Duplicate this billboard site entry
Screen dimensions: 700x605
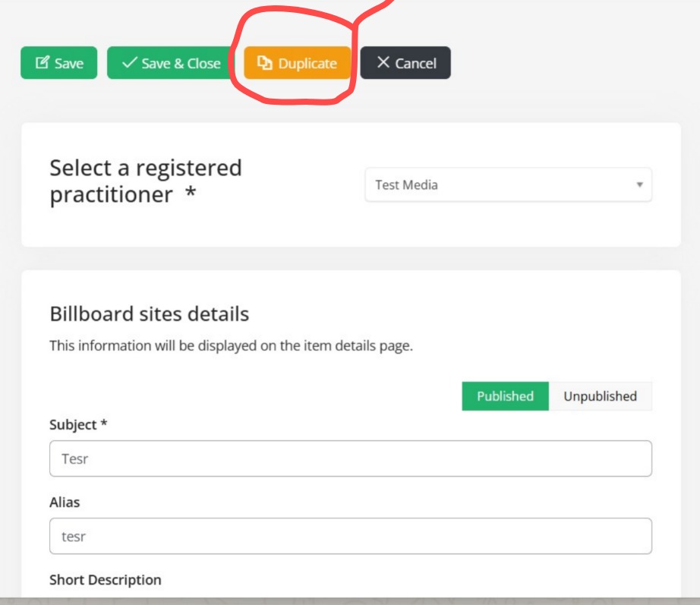coord(298,63)
